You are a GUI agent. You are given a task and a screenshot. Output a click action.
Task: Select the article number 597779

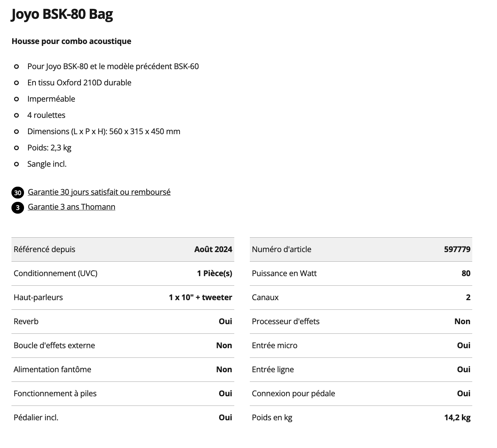pyautogui.click(x=457, y=250)
